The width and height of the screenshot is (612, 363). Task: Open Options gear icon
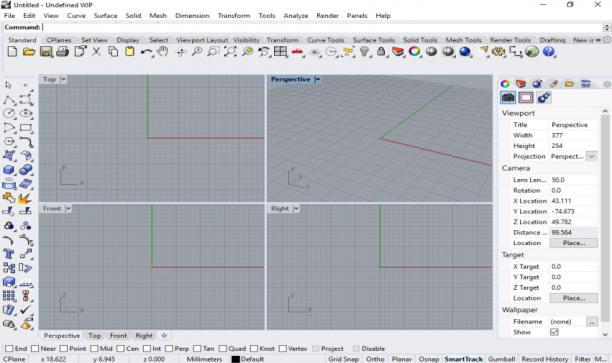click(x=498, y=52)
